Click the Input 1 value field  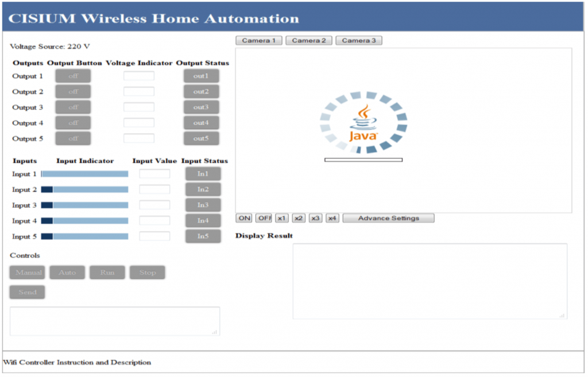154,174
